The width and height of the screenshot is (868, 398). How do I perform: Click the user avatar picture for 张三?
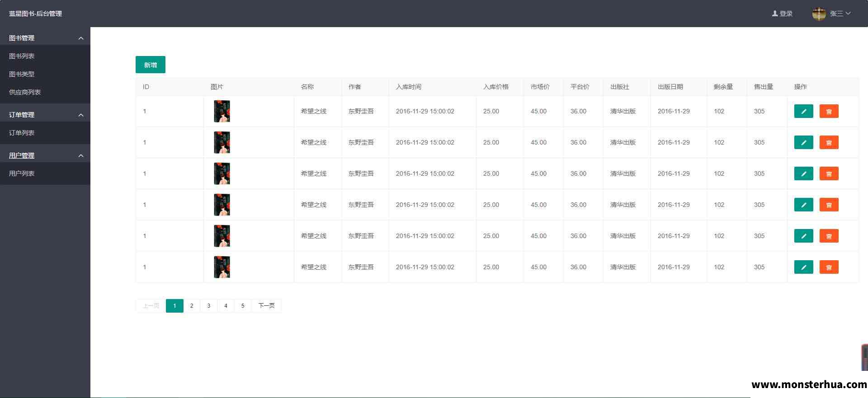[x=819, y=14]
